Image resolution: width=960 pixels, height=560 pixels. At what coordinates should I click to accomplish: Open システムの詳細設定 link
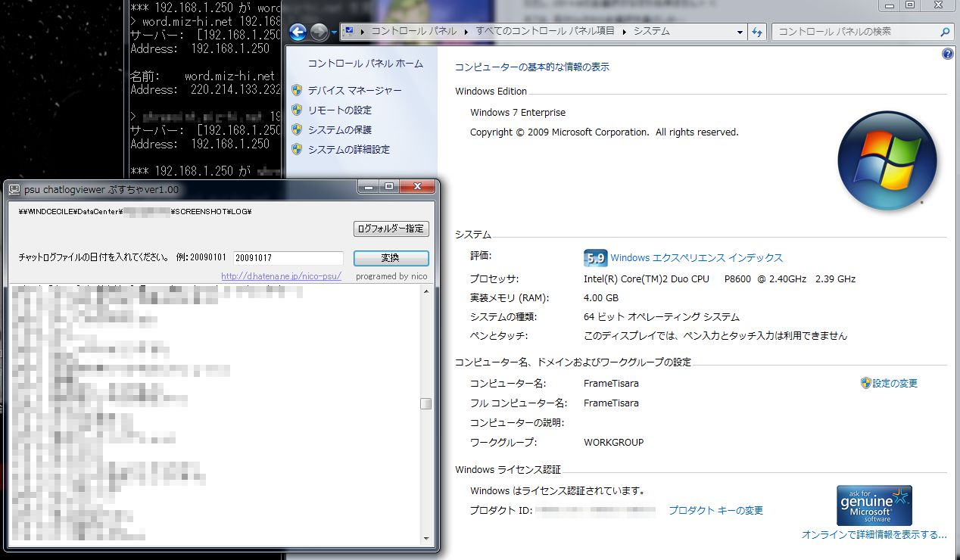click(349, 149)
